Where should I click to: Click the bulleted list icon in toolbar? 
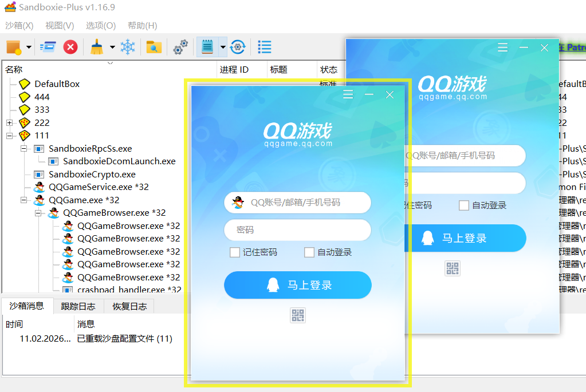265,47
